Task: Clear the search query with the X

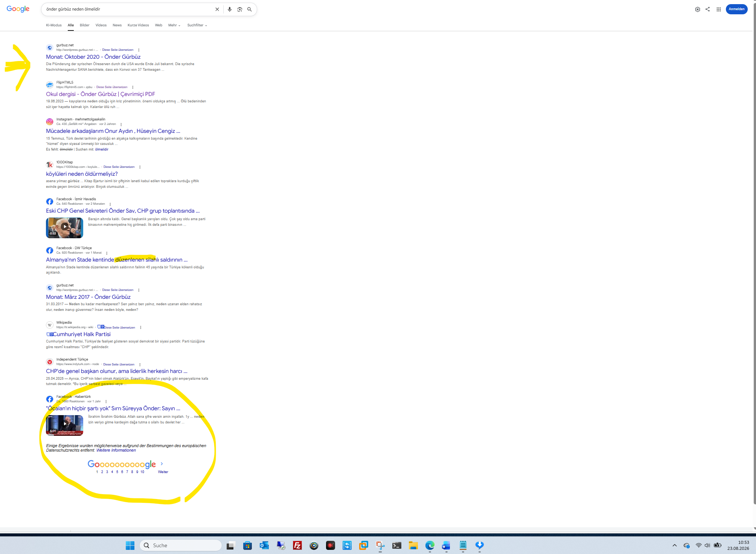Action: pos(217,9)
